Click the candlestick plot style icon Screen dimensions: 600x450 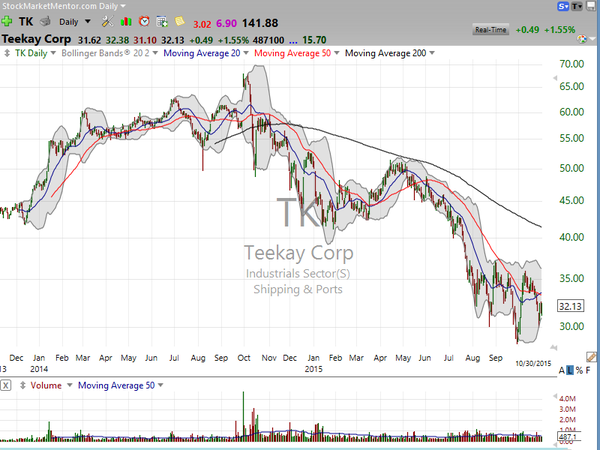click(x=126, y=22)
